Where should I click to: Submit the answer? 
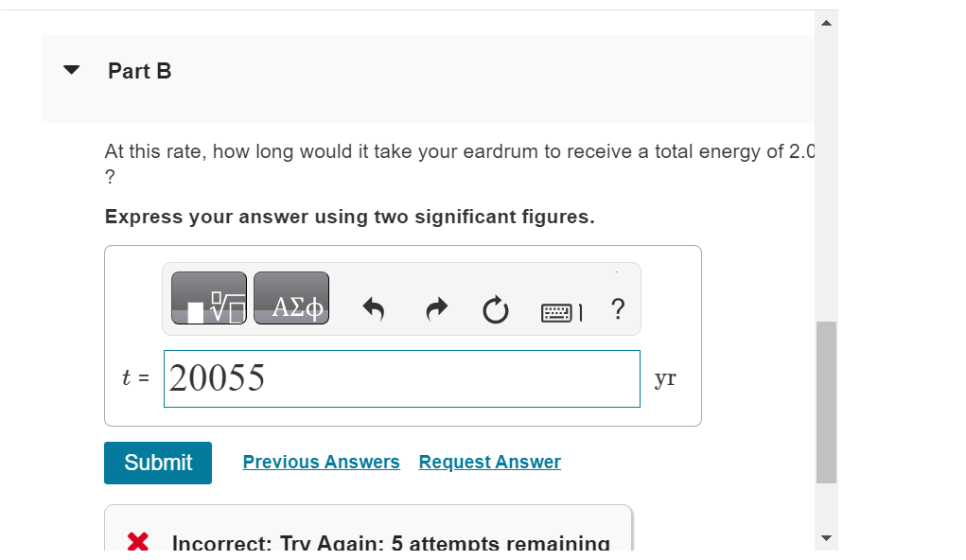pos(157,463)
